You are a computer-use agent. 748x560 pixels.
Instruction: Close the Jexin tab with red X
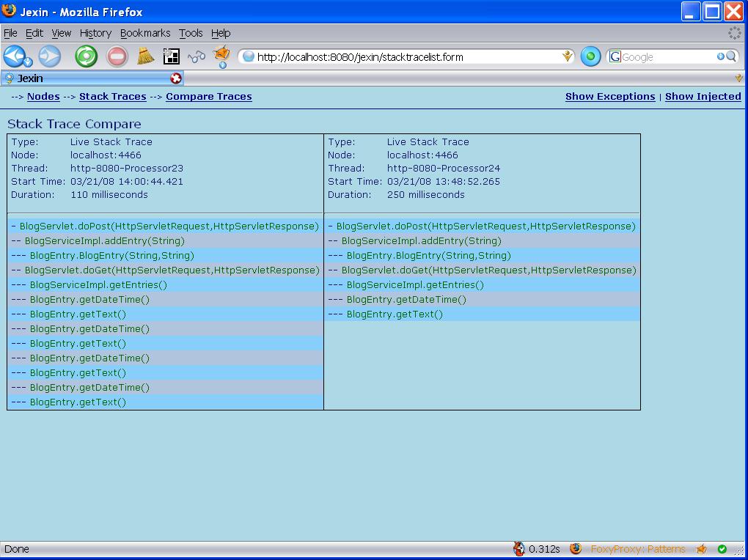(x=176, y=78)
